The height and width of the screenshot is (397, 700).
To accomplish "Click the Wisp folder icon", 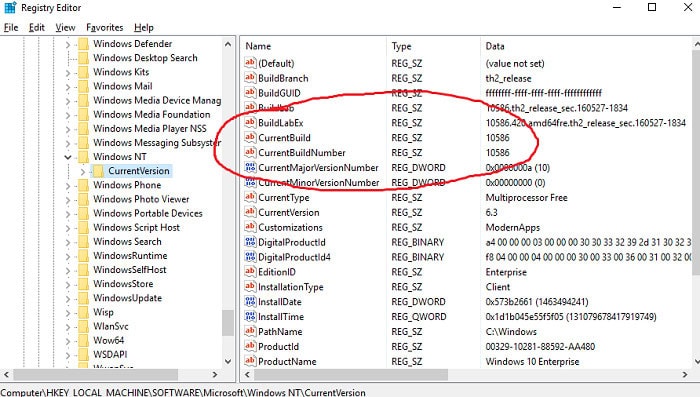I will [x=83, y=312].
